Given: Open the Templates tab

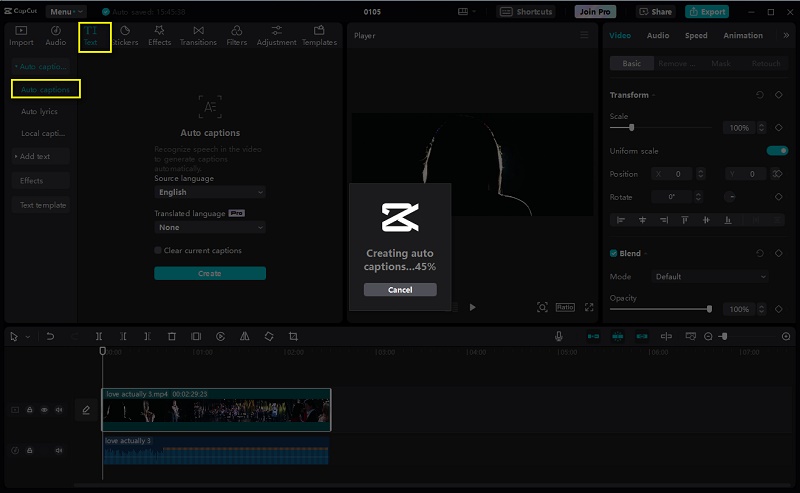Looking at the screenshot, I should click(x=319, y=36).
